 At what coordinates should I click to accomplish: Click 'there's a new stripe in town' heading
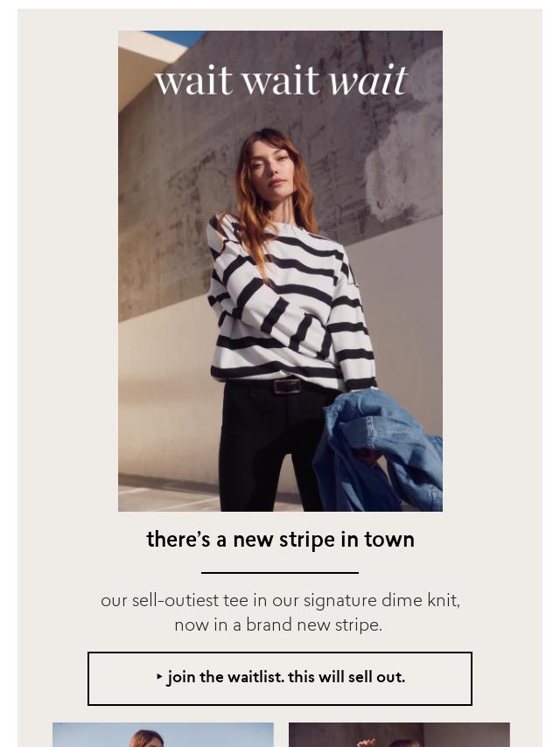pos(280,540)
